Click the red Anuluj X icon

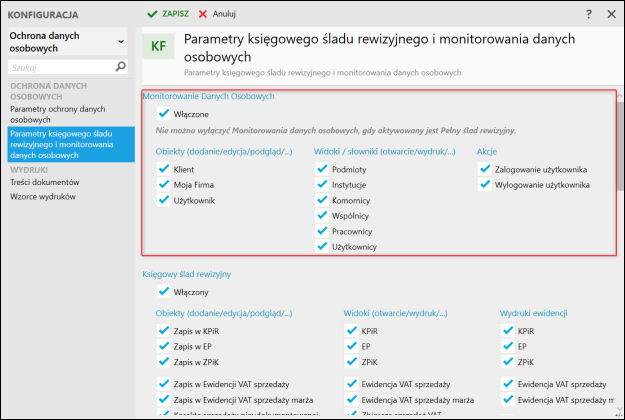pos(204,14)
